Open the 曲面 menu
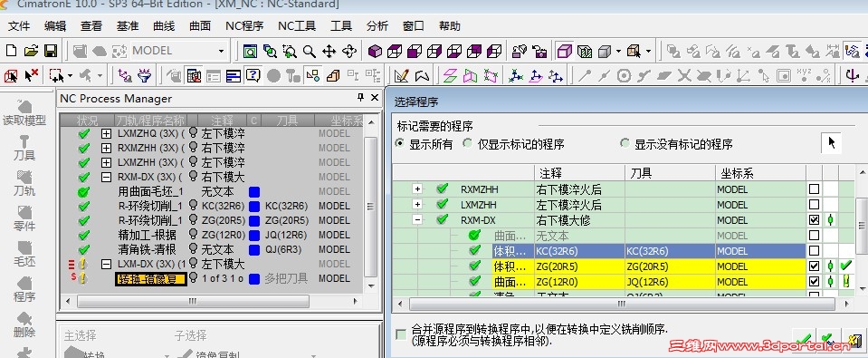Screen dimensions: 868x358 point(200,26)
